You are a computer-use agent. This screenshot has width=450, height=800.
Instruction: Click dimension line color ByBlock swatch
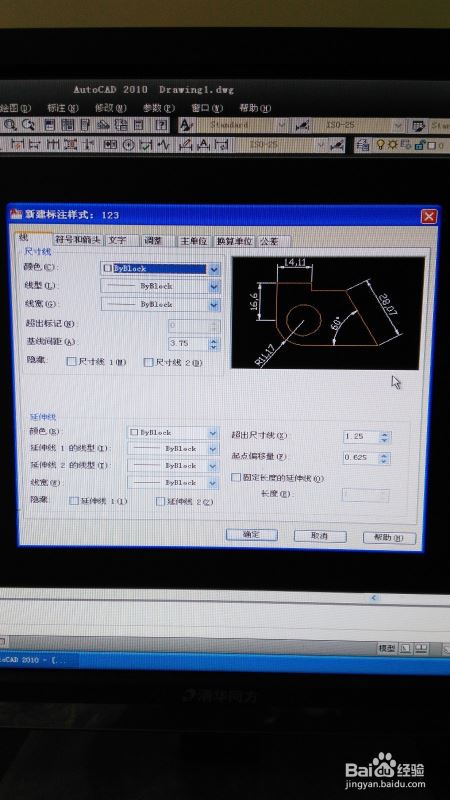click(107, 268)
